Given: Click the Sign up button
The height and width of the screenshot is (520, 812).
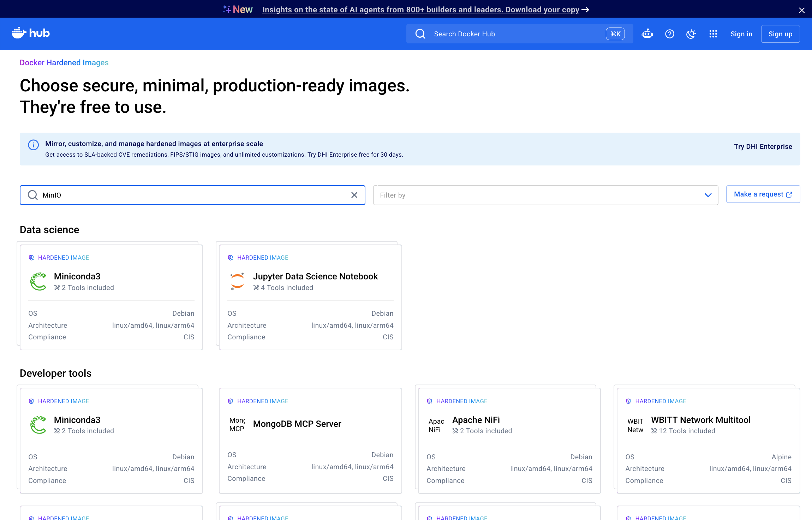Looking at the screenshot, I should (x=781, y=34).
